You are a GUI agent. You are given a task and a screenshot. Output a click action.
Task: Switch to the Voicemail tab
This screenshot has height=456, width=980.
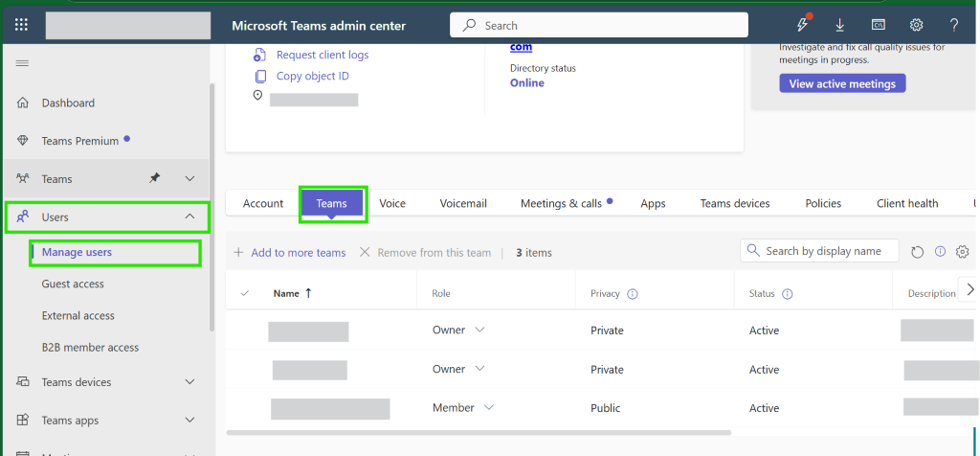click(x=463, y=203)
